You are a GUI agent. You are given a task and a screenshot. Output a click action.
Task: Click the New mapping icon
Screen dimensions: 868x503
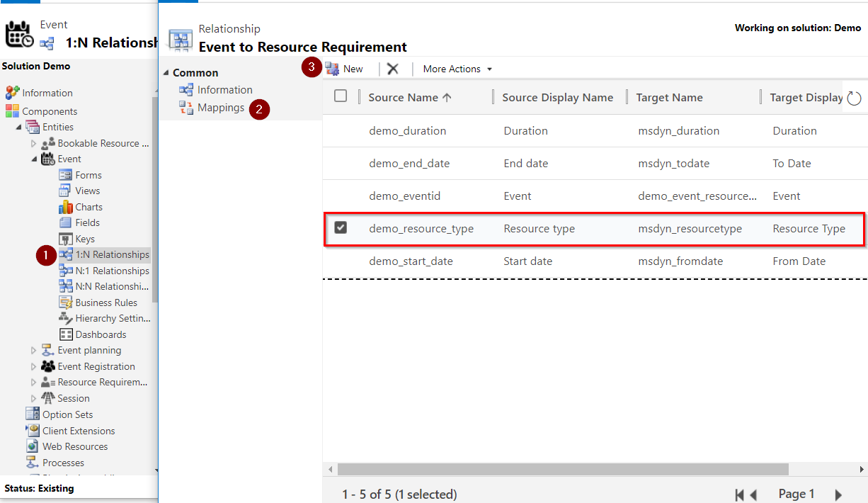(x=332, y=69)
